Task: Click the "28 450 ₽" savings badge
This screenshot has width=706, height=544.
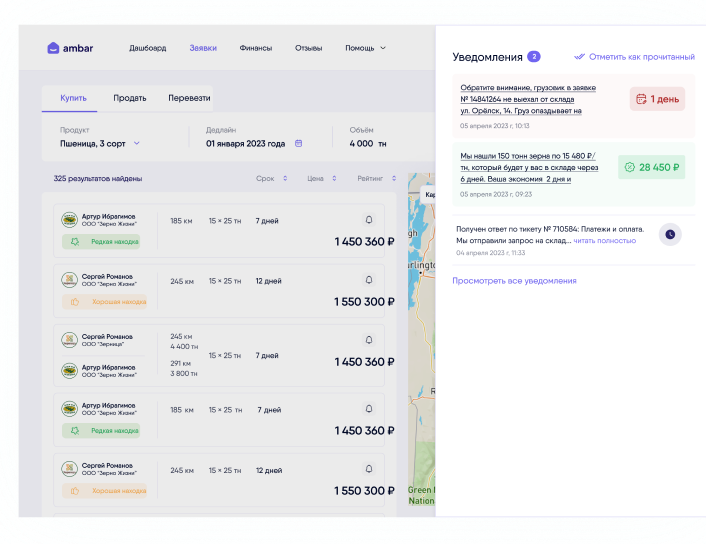Action: coord(651,167)
